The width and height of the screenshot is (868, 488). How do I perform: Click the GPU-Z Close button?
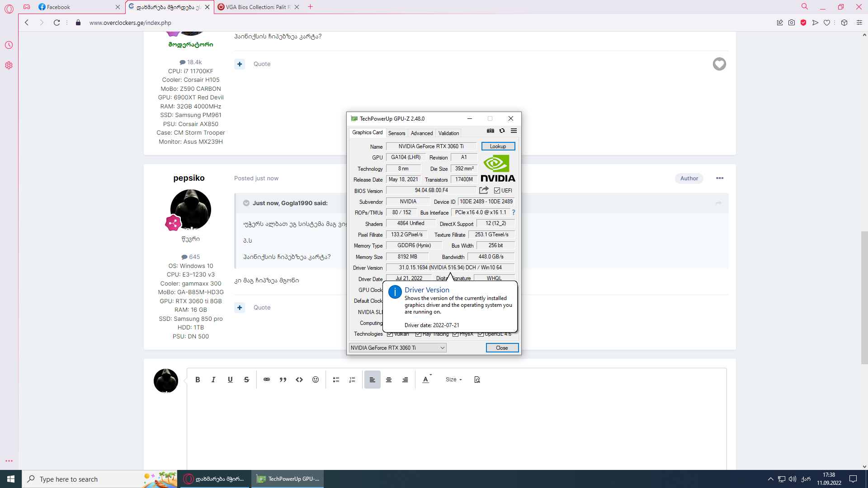click(x=502, y=347)
